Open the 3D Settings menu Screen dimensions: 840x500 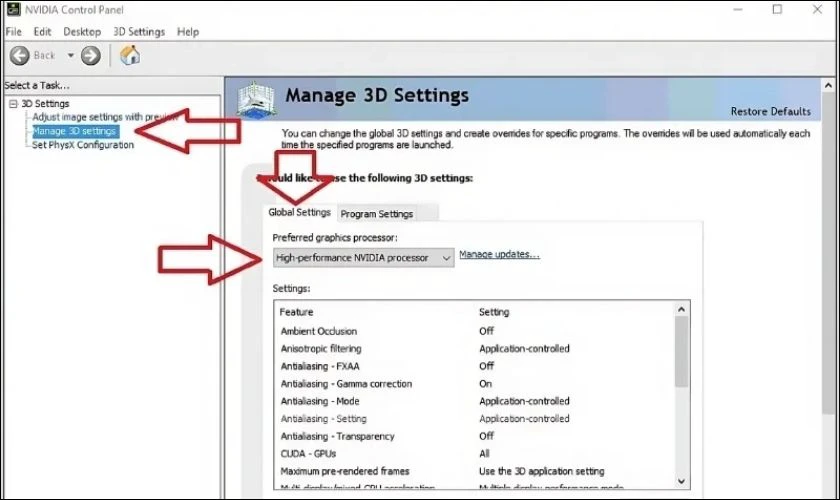pyautogui.click(x=139, y=32)
